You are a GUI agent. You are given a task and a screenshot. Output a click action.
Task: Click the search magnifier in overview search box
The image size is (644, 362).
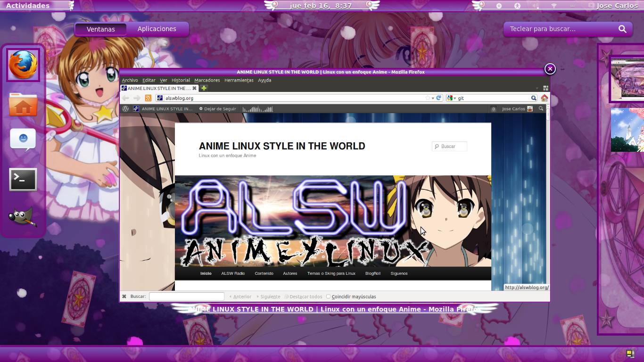pyautogui.click(x=622, y=29)
